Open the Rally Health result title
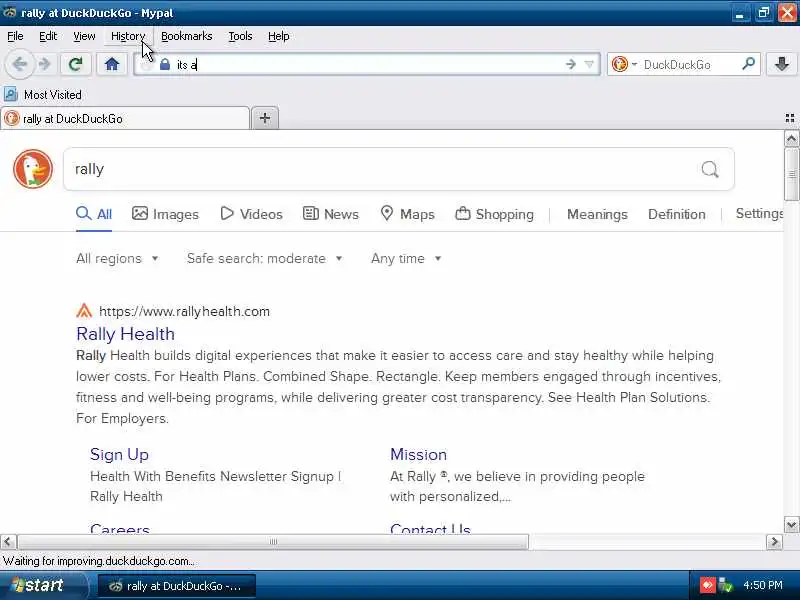Viewport: 800px width, 600px height. point(126,334)
